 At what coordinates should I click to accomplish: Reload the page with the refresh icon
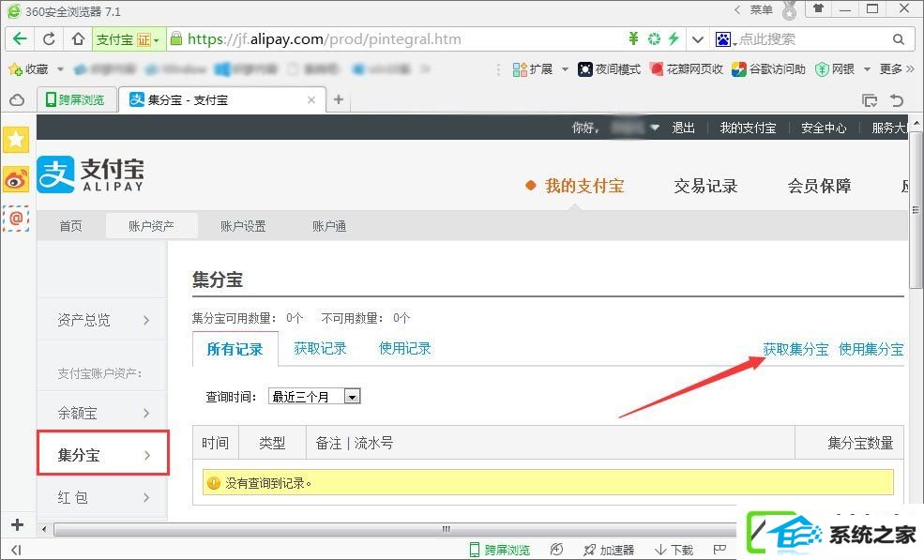click(x=49, y=39)
